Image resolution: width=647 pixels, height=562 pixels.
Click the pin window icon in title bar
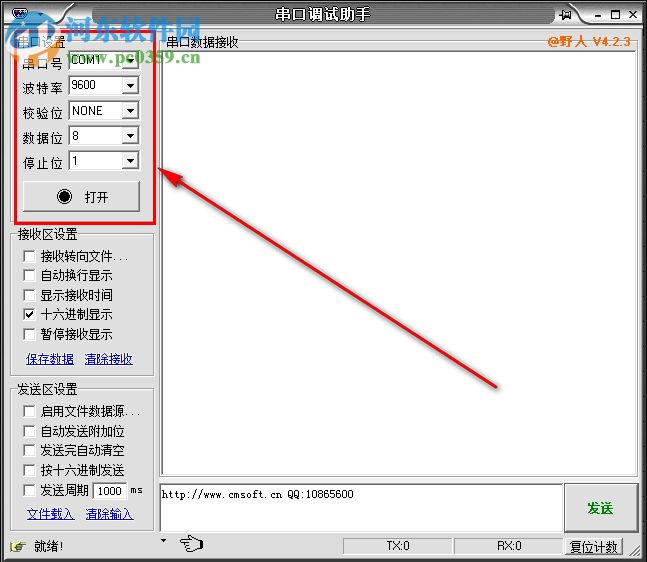click(x=566, y=15)
